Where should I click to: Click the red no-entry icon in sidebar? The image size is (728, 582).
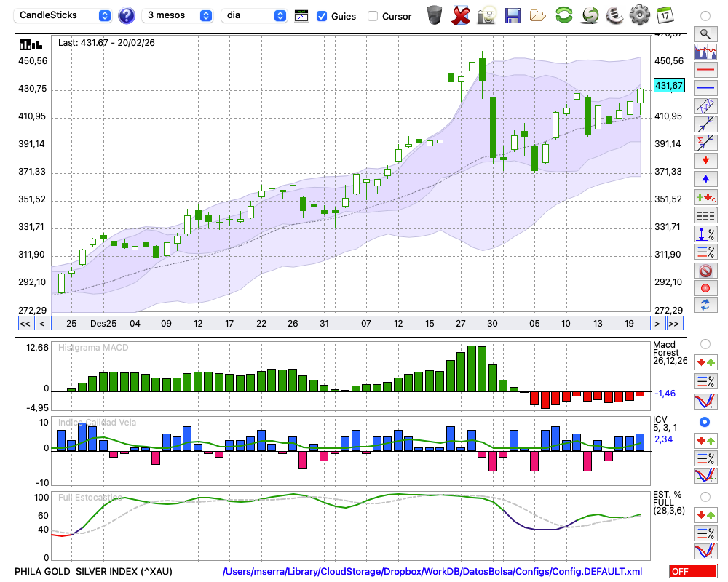pyautogui.click(x=705, y=271)
